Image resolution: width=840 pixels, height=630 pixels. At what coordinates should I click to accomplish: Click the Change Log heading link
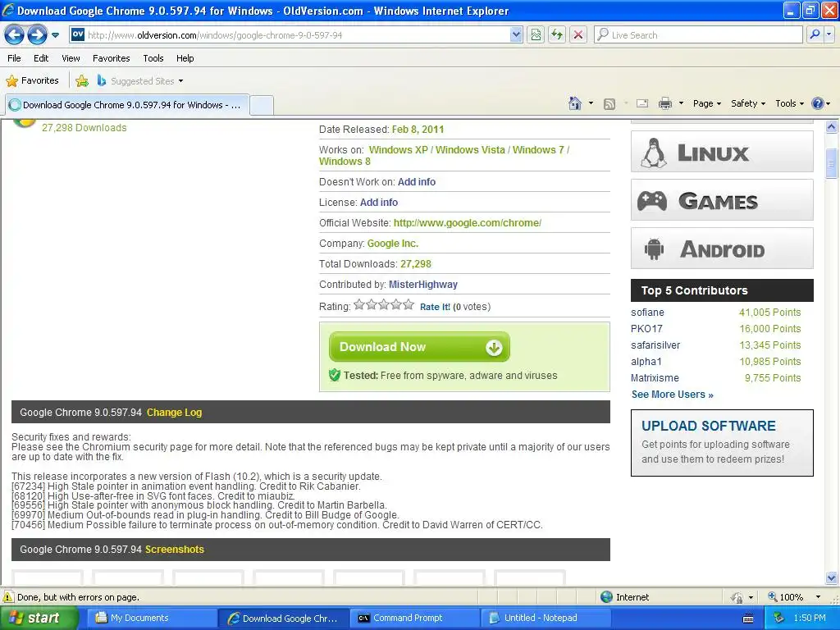click(x=174, y=413)
